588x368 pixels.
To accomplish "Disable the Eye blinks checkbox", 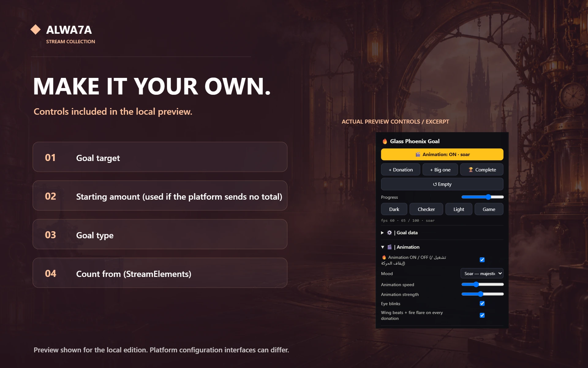I will click(482, 303).
